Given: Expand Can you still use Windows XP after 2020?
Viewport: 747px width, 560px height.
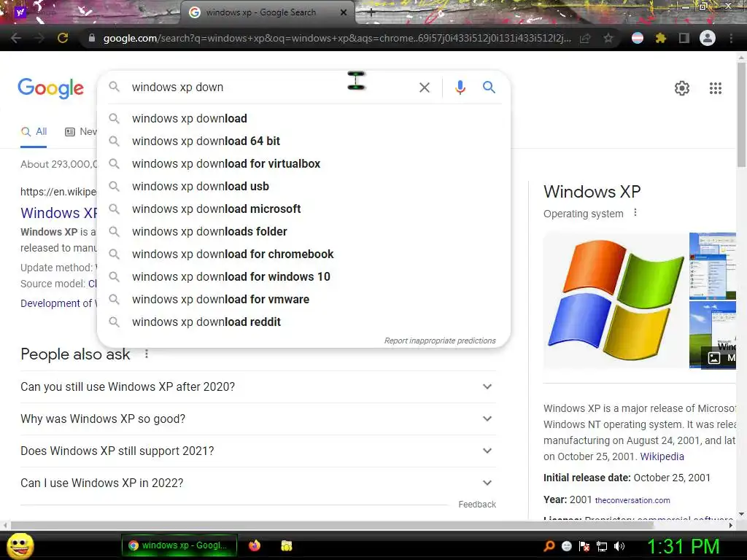Looking at the screenshot, I should tap(258, 386).
